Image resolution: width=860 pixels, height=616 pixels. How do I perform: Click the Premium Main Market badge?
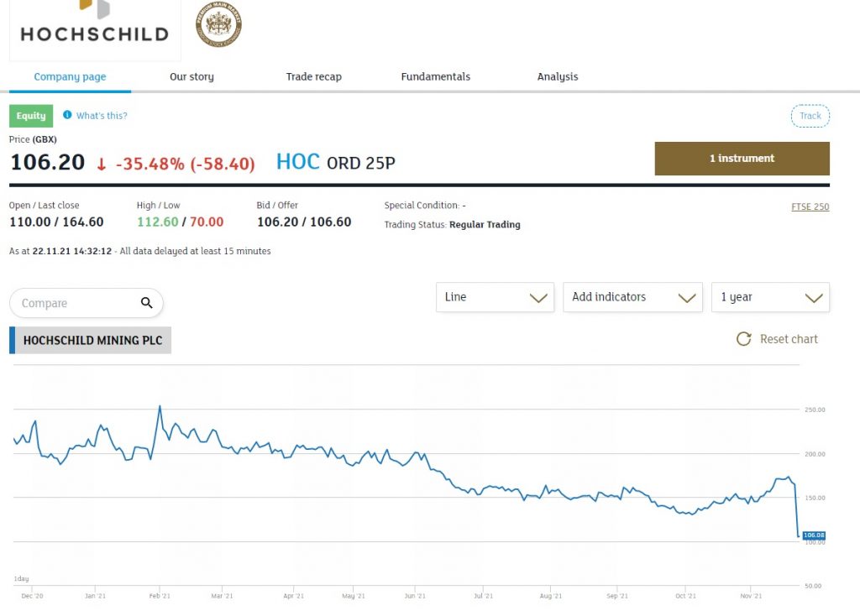coord(218,24)
